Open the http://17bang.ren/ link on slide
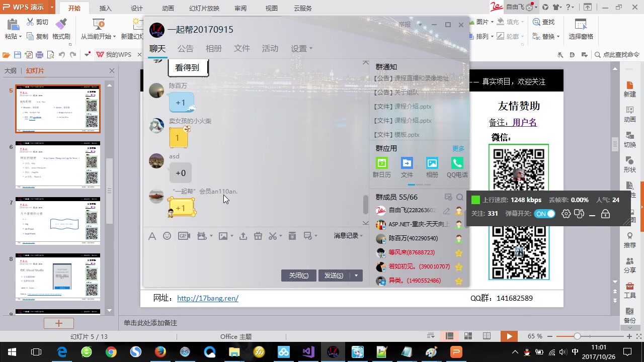Viewport: 644px width, 362px height. coord(208,298)
